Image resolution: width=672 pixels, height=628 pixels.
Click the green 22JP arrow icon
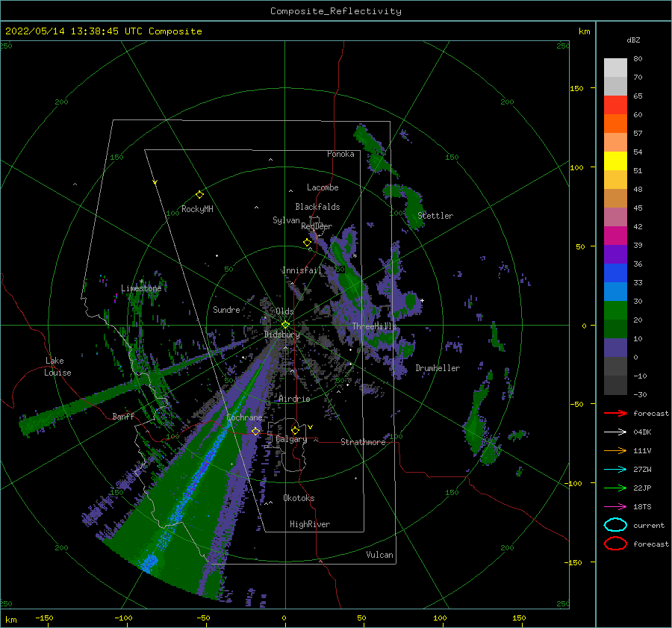pos(615,488)
